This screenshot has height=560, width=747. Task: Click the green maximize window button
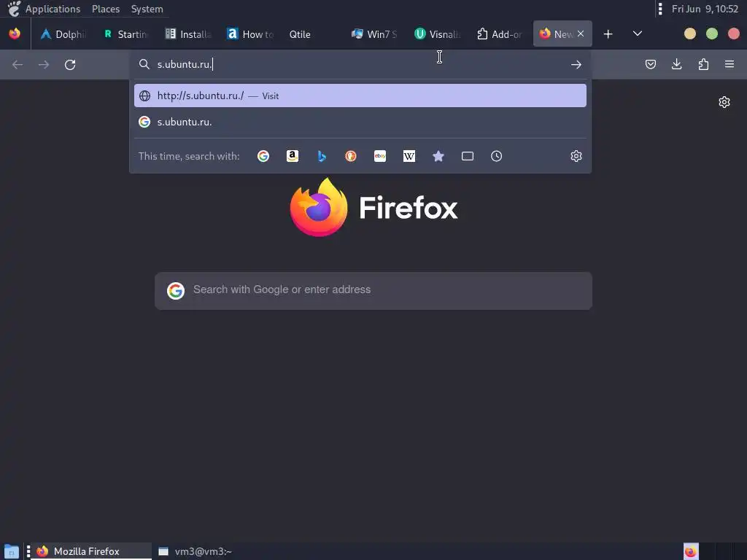[712, 34]
